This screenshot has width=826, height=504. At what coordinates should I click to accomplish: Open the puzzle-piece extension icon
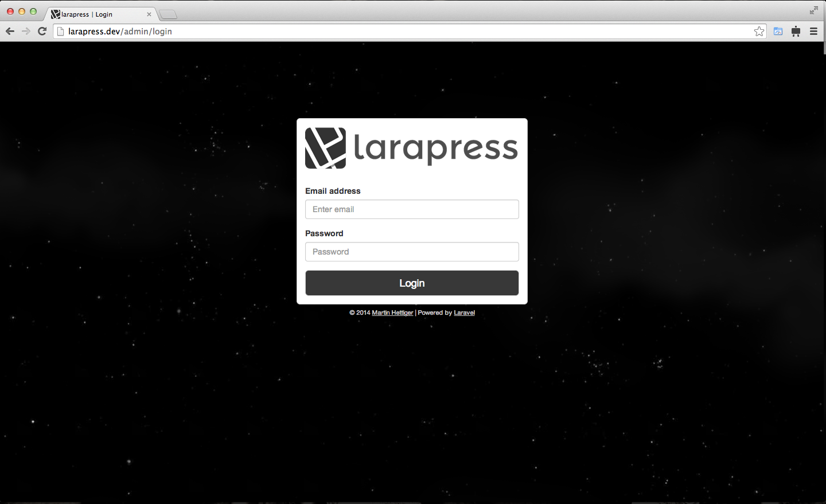[796, 32]
